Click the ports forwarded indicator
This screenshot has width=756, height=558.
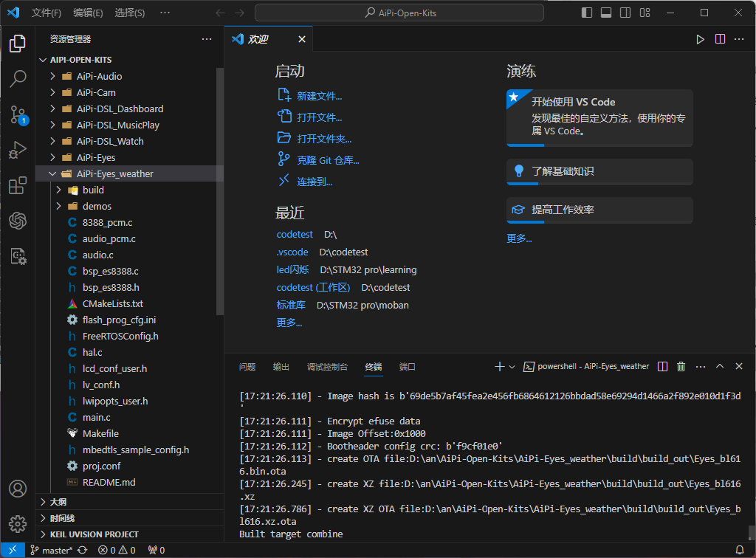click(x=157, y=551)
